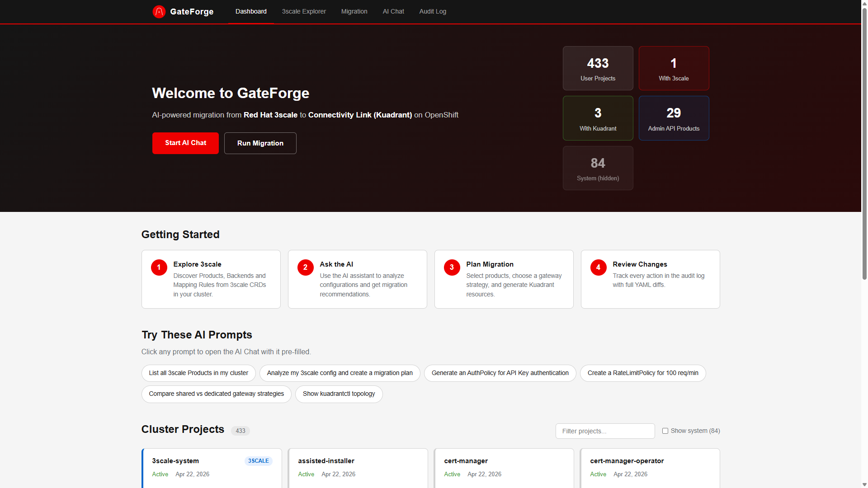Open the cert-manager project card
This screenshot has width=868, height=488.
pyautogui.click(x=504, y=468)
